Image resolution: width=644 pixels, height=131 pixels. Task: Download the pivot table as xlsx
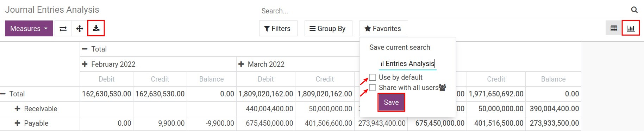(96, 28)
